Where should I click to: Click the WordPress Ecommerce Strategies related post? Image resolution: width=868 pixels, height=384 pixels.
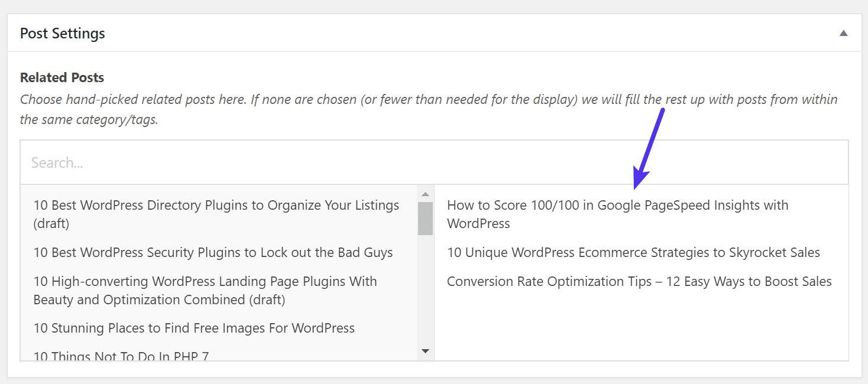point(634,252)
